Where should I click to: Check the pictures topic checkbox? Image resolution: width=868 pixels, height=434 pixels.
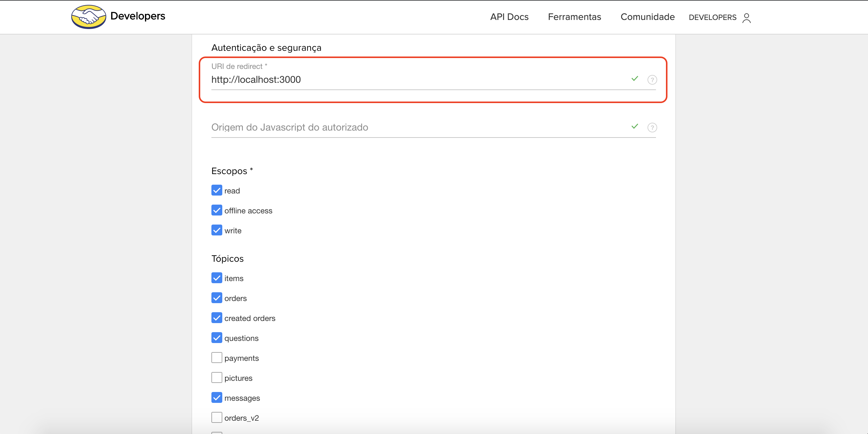click(217, 377)
